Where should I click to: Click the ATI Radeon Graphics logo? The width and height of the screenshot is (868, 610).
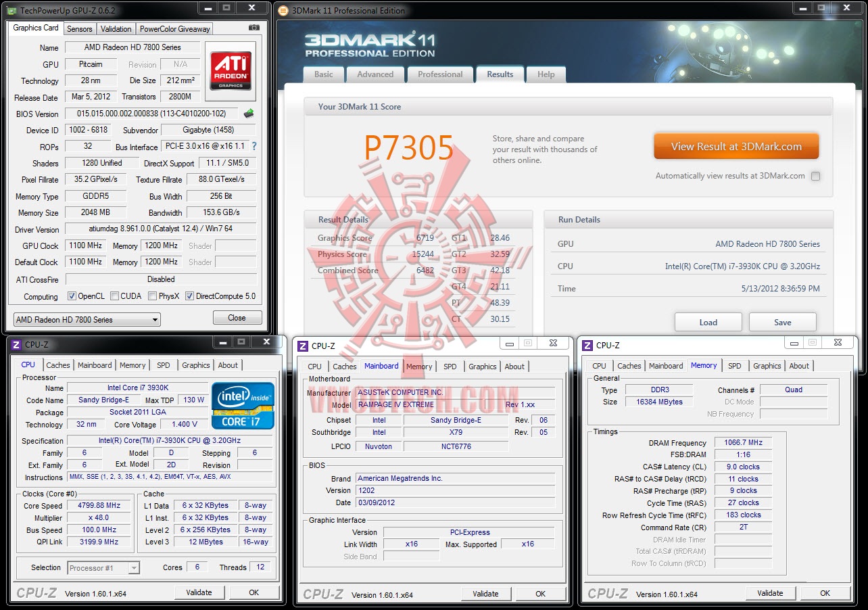pyautogui.click(x=231, y=72)
